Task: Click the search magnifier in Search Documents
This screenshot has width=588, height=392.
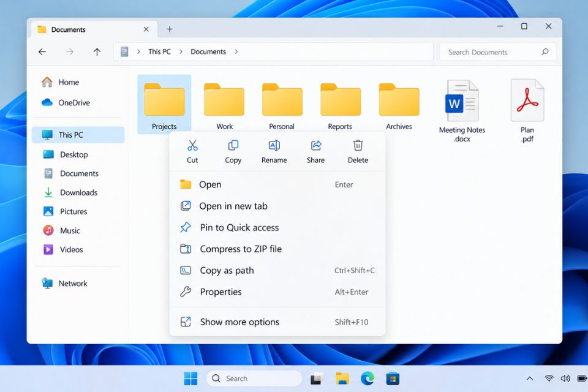Action: click(x=545, y=52)
